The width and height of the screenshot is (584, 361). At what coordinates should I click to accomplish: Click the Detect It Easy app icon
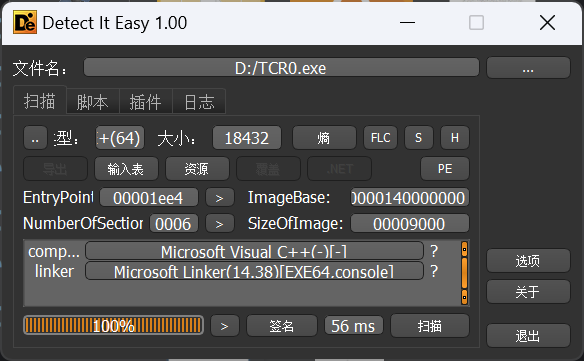[25, 22]
